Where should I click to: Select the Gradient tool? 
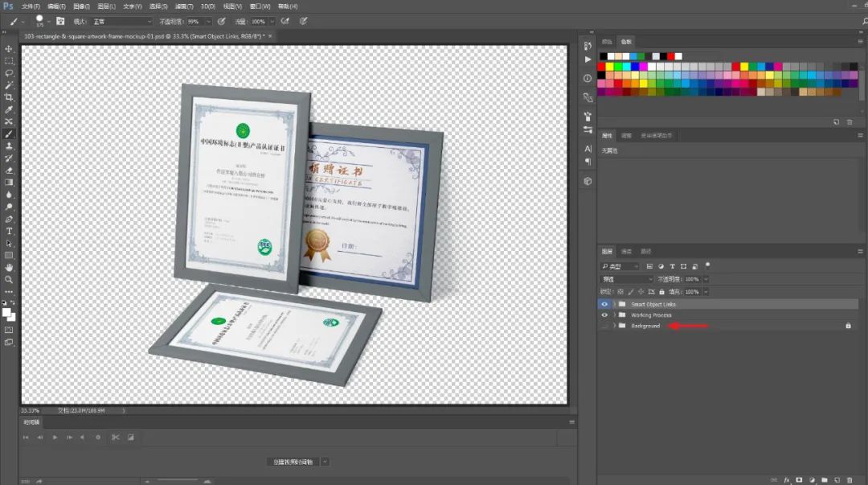[9, 183]
